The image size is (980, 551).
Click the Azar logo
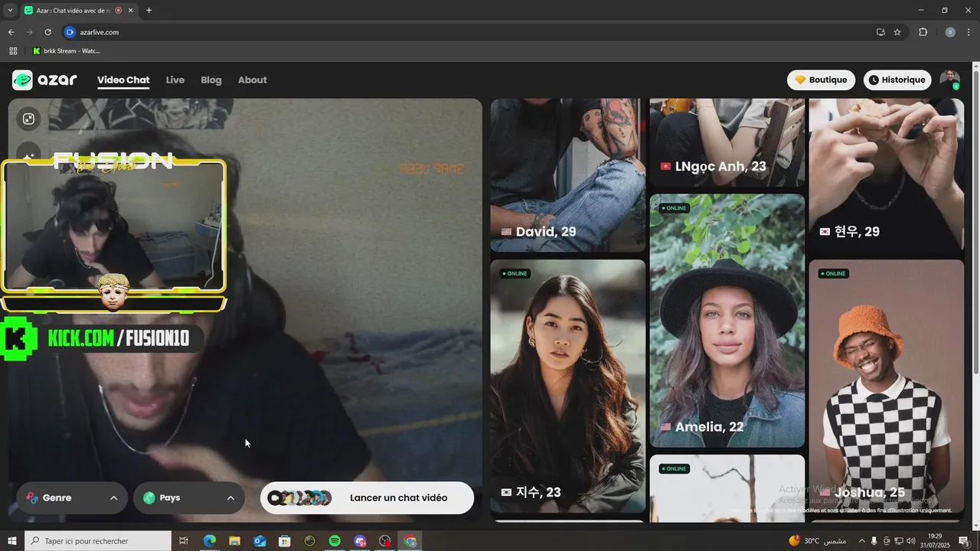click(44, 80)
